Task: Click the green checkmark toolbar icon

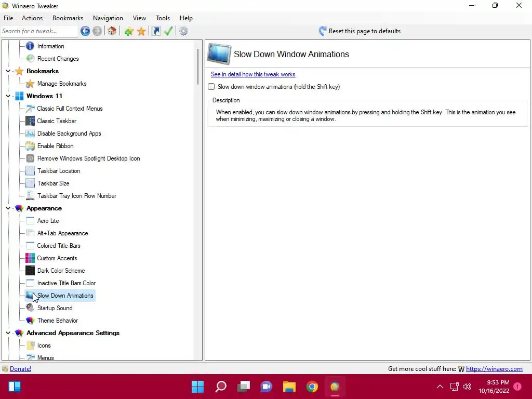Action: pyautogui.click(x=168, y=31)
